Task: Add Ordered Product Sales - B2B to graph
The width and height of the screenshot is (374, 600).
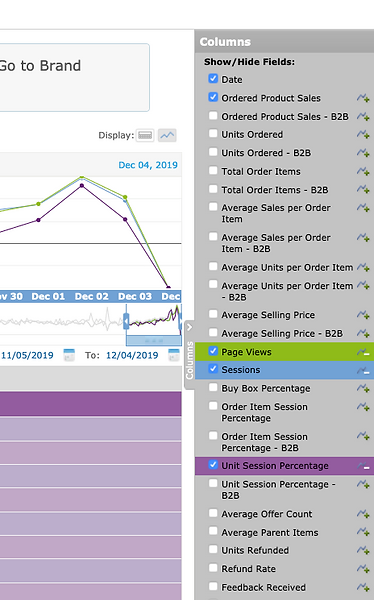Action: pyautogui.click(x=363, y=116)
